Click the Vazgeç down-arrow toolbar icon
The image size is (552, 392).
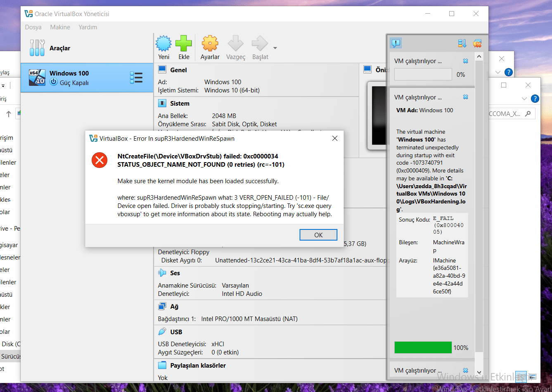click(x=236, y=43)
